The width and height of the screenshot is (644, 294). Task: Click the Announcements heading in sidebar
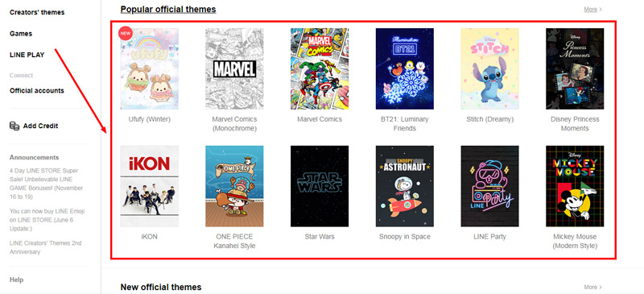(34, 158)
